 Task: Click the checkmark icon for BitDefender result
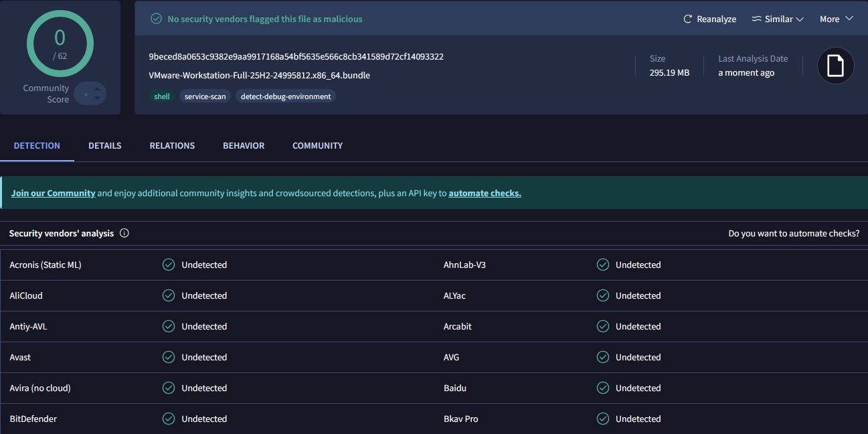[x=169, y=419]
